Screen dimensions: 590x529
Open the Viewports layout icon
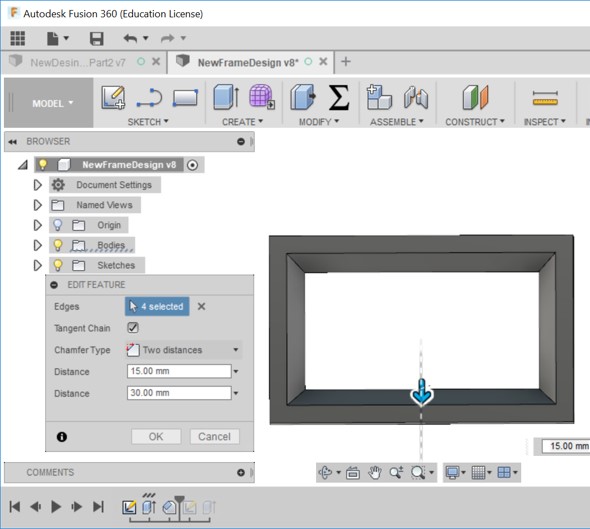pos(504,472)
